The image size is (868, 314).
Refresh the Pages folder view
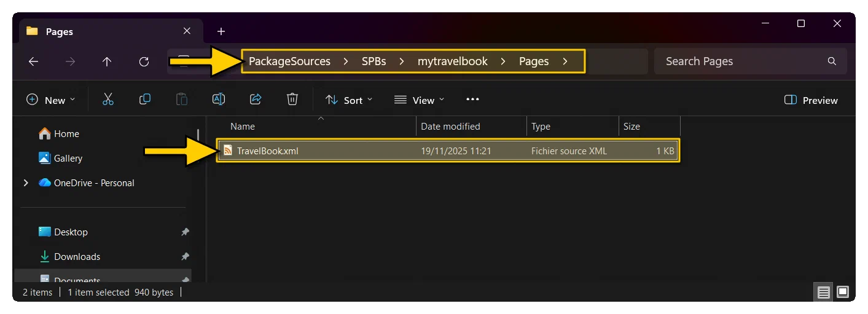[144, 61]
